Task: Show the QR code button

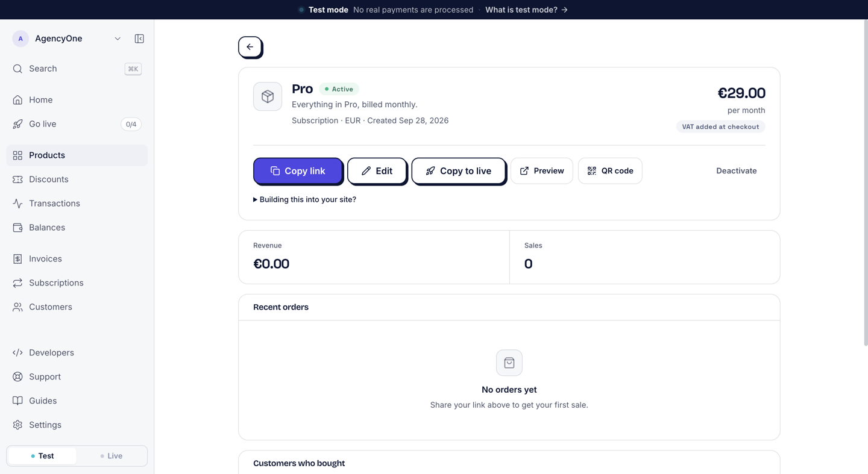Action: (610, 171)
